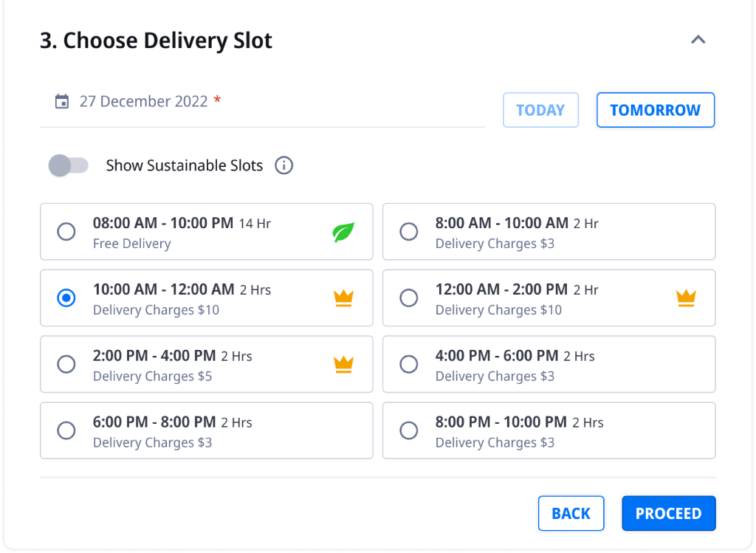
Task: Select the 2:00 PM - 4:00 PM slot
Action: 66,363
